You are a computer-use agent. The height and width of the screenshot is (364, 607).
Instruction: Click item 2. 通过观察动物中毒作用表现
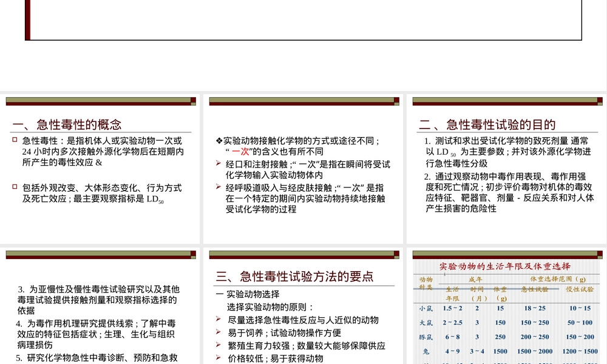(x=509, y=192)
